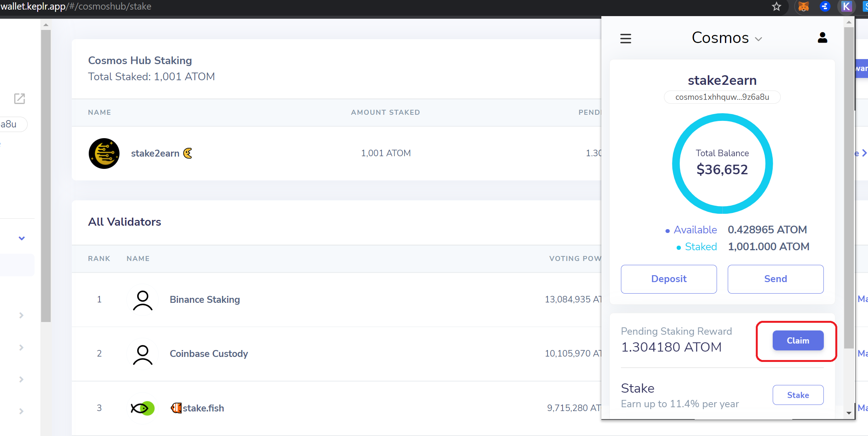Viewport: 868px width, 436px height.
Task: Select Coinbase Custody validator
Action: pos(209,353)
